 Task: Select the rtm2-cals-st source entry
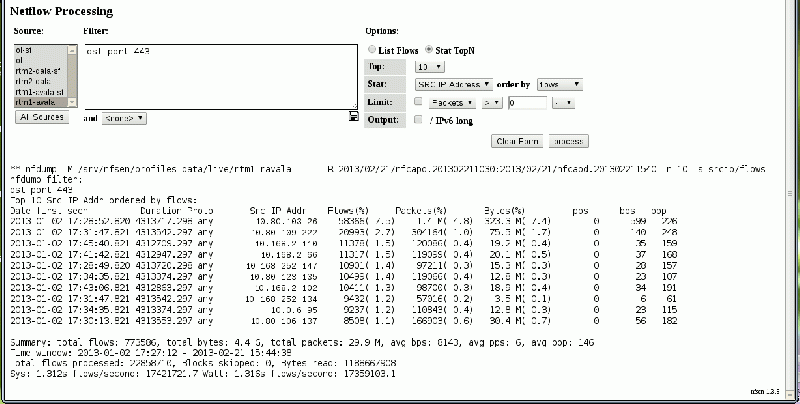pos(40,71)
